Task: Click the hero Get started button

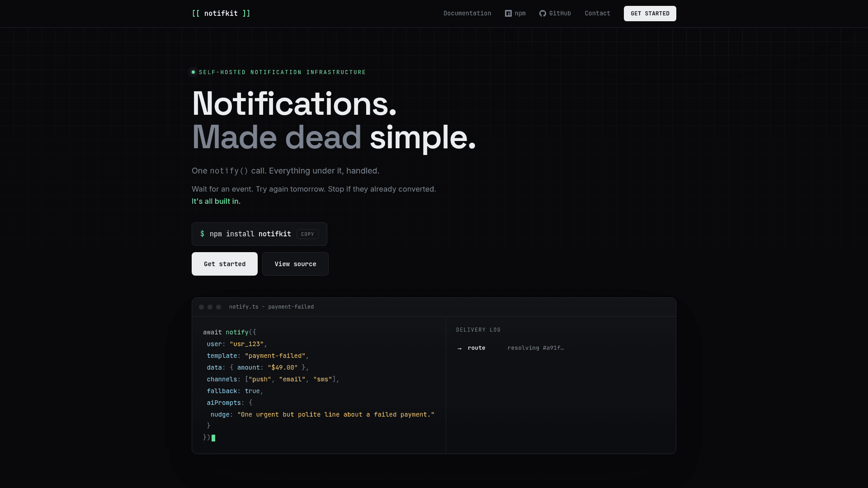Action: (225, 264)
